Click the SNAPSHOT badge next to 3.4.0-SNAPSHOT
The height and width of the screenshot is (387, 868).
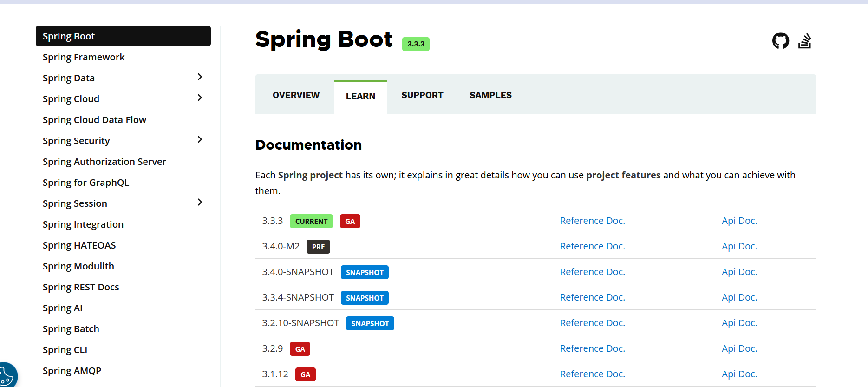[x=365, y=272]
